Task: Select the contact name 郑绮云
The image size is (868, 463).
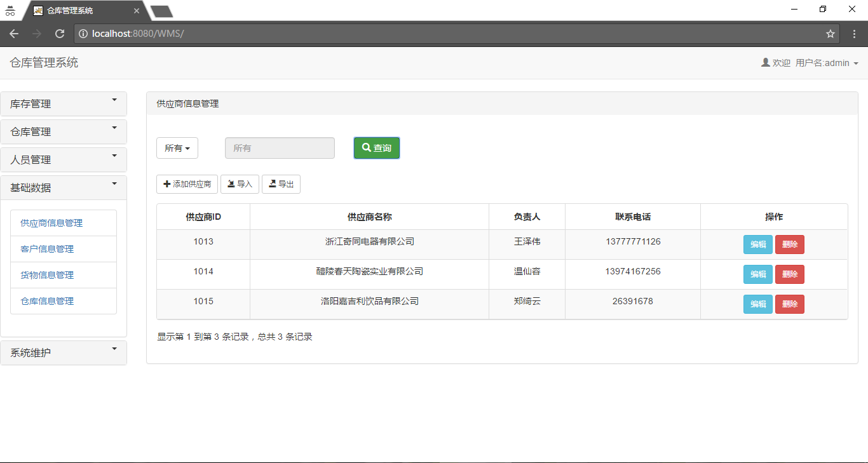Action: (527, 301)
